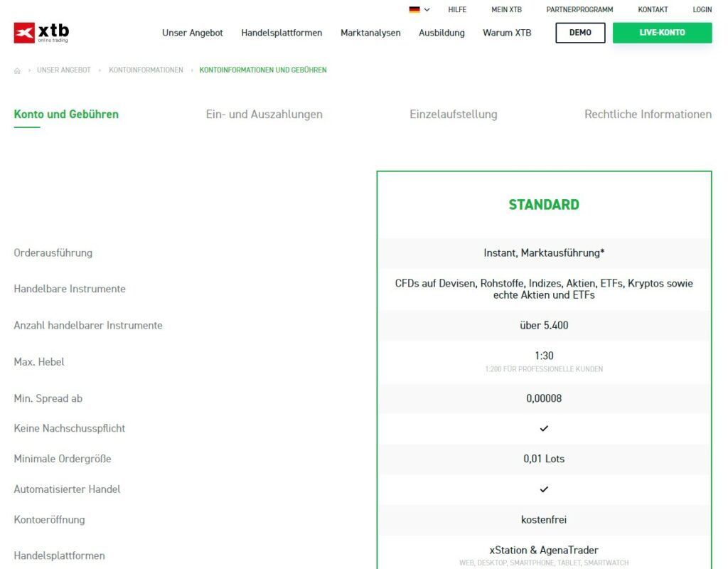Click the Anzahl handelbarer Instrumente label
The image size is (728, 569).
click(x=88, y=326)
